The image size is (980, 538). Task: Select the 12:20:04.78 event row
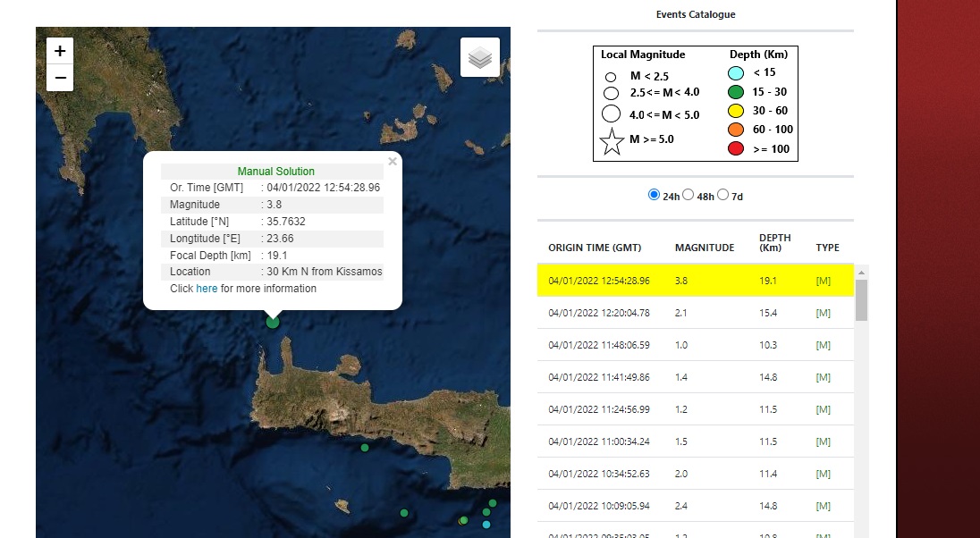coord(599,313)
